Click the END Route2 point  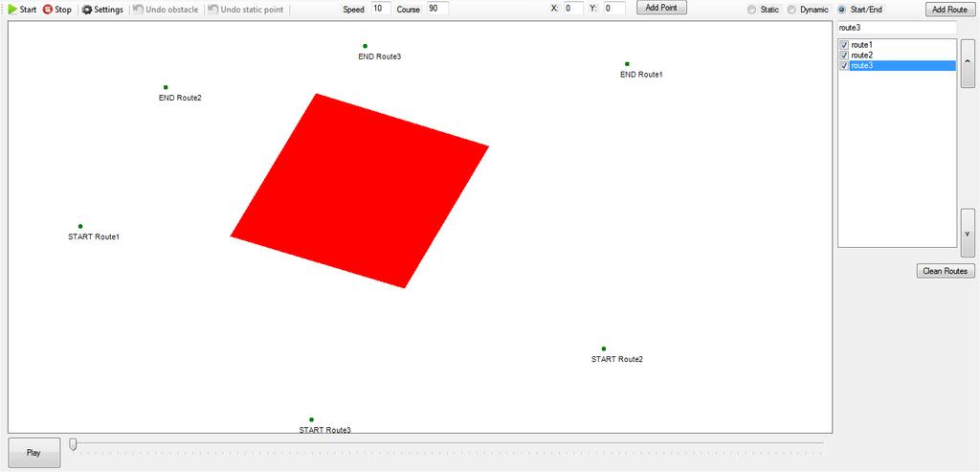pyautogui.click(x=166, y=87)
